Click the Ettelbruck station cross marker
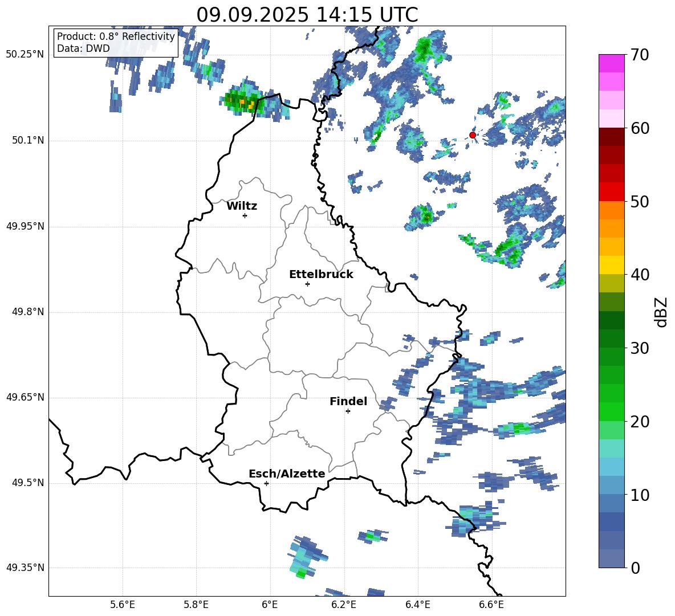The width and height of the screenshot is (675, 616). (x=307, y=284)
